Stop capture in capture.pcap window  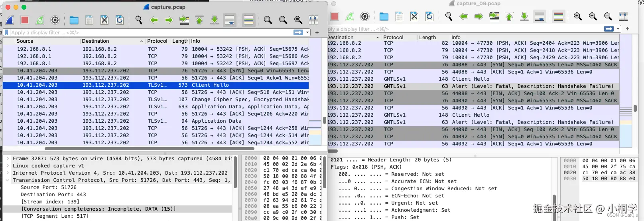pos(25,20)
